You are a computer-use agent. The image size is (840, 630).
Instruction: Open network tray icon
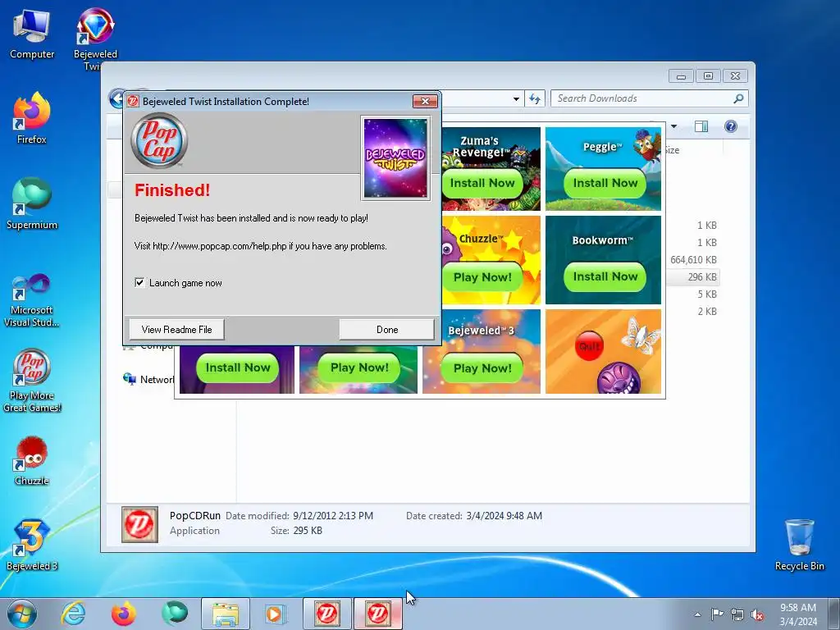tap(737, 614)
